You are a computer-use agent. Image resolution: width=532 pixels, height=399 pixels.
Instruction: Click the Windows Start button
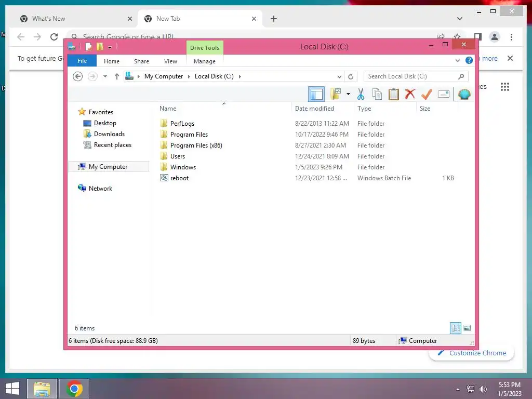point(12,389)
